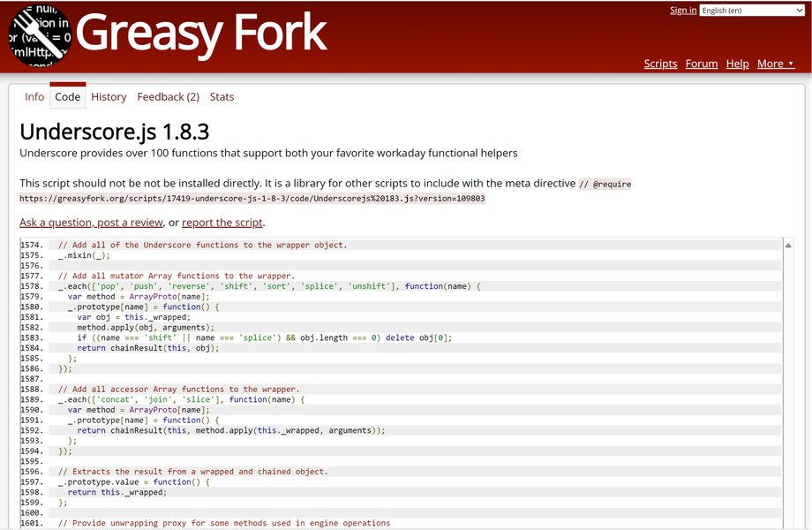Open the Greasy Fork site title link
812x530 pixels.
pos(201,33)
